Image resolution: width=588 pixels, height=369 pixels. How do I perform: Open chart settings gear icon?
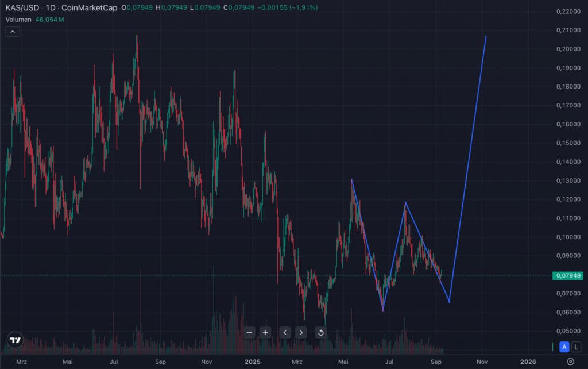(570, 362)
